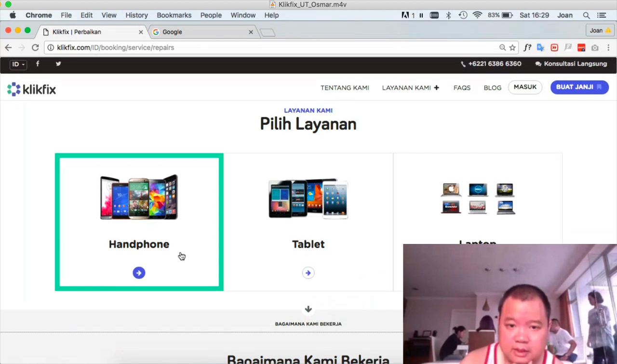Click the Twitter icon in top bar

(58, 64)
